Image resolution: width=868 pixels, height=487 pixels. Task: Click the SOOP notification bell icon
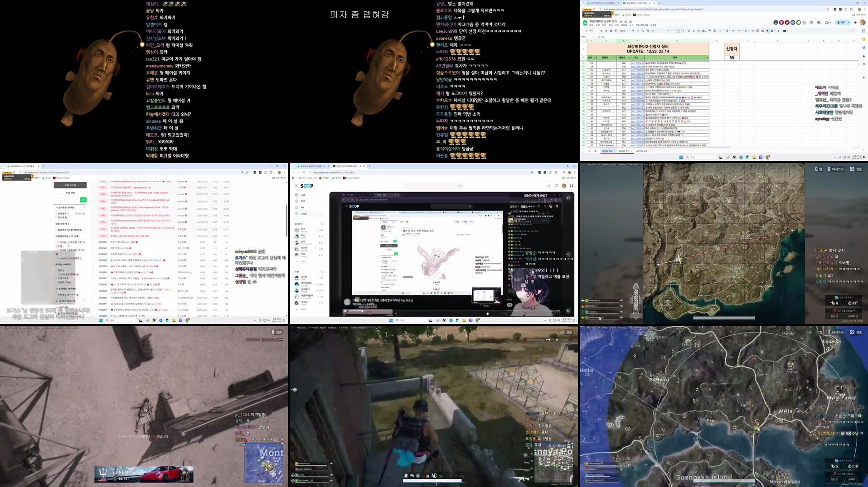point(556,186)
